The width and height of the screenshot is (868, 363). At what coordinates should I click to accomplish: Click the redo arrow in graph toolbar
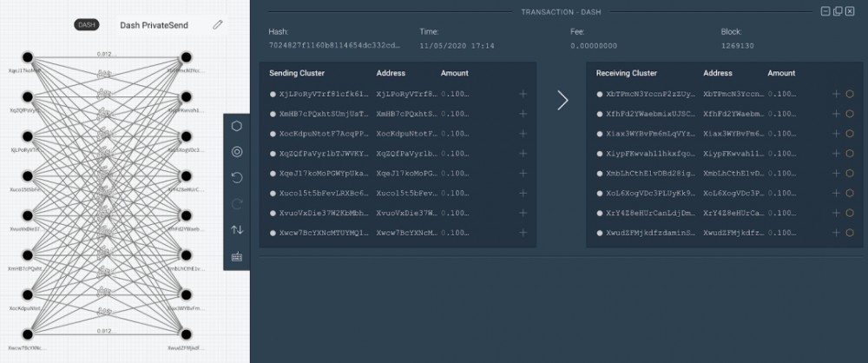[237, 204]
